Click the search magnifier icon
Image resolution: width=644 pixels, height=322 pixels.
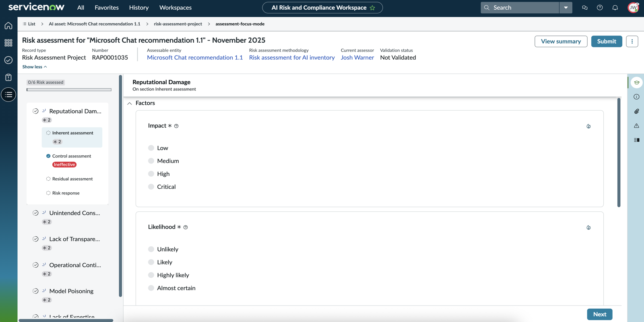(x=487, y=8)
